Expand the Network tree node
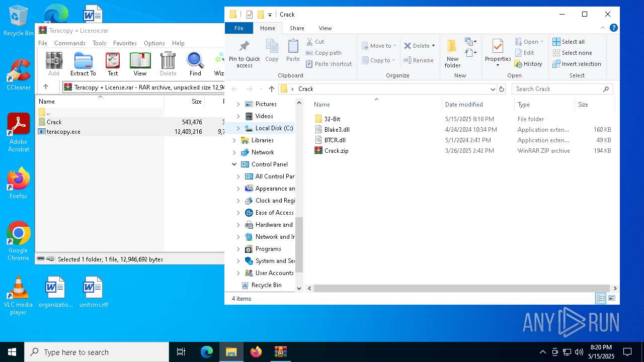This screenshot has width=644, height=362. pos(234,152)
